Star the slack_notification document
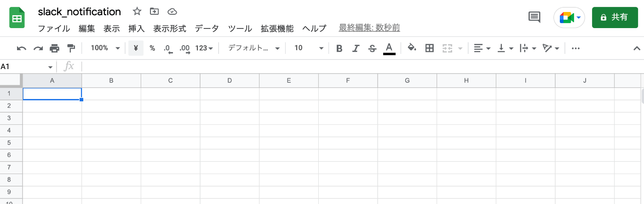Screen dimensions: 644x204 137,12
